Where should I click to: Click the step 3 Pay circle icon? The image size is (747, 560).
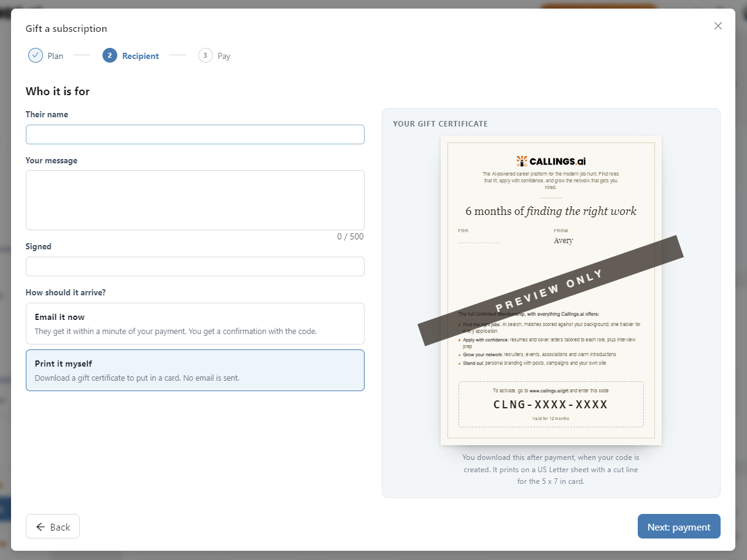205,55
